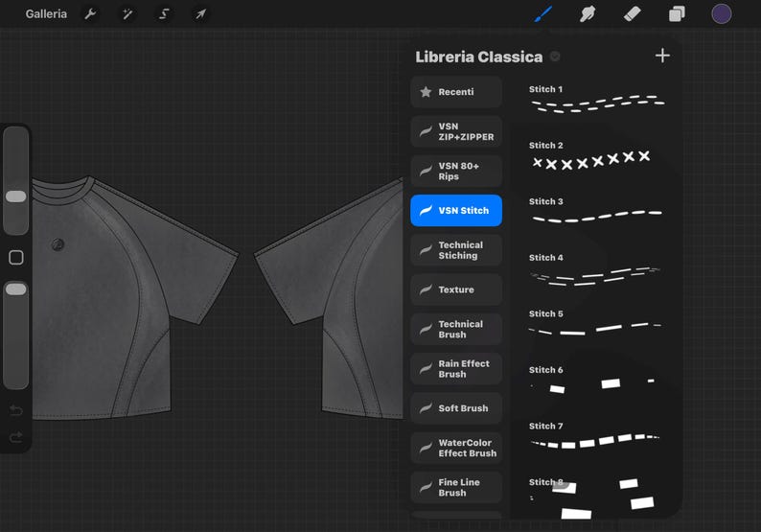Click the star icon beside Recenti

(426, 92)
